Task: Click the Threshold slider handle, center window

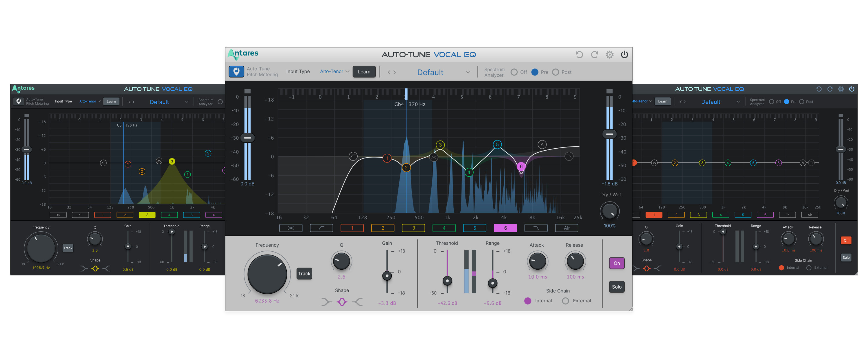Action: 447,281
